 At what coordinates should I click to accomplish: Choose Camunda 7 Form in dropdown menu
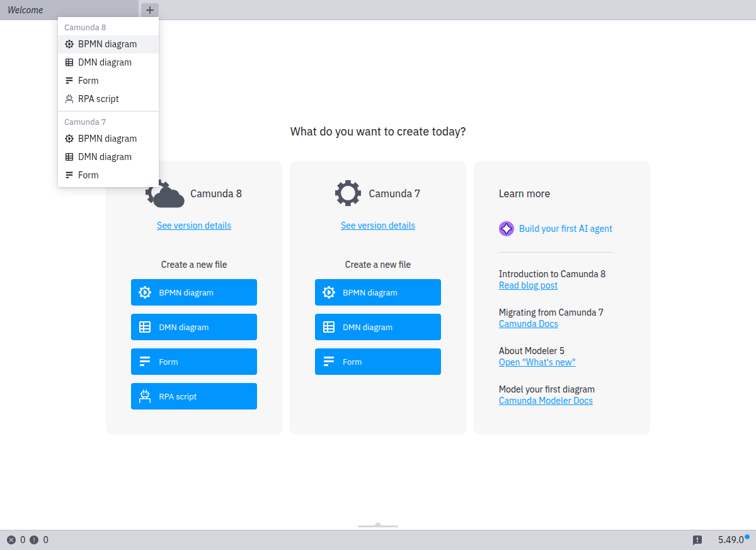click(x=108, y=175)
